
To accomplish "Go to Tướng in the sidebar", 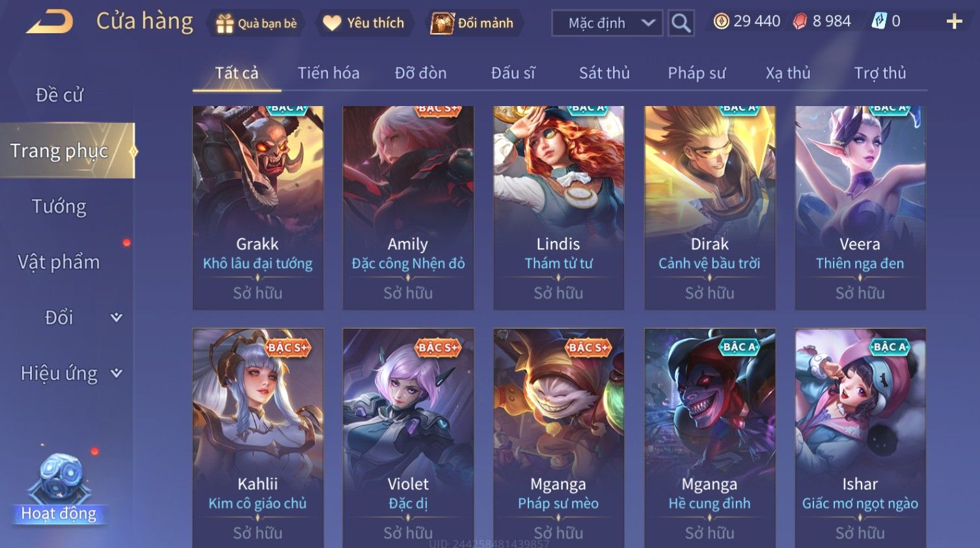I will (59, 206).
